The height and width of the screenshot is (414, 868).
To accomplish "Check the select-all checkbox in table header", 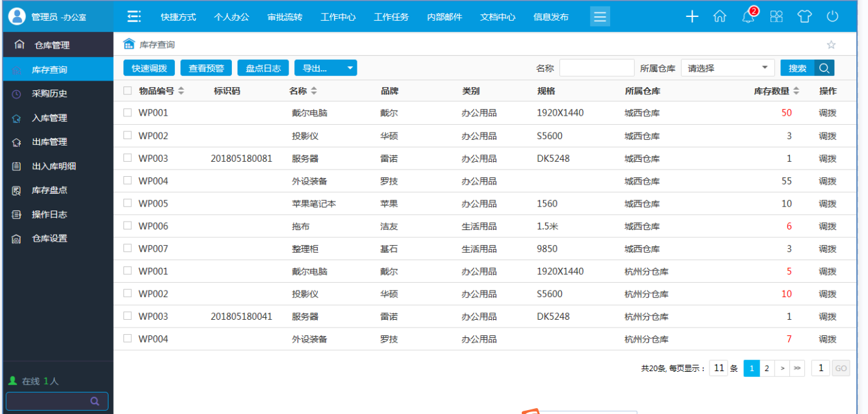I will coord(127,90).
